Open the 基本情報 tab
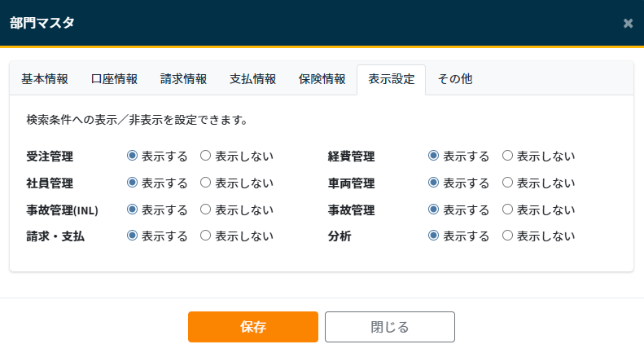Image resolution: width=644 pixels, height=353 pixels. (x=45, y=79)
